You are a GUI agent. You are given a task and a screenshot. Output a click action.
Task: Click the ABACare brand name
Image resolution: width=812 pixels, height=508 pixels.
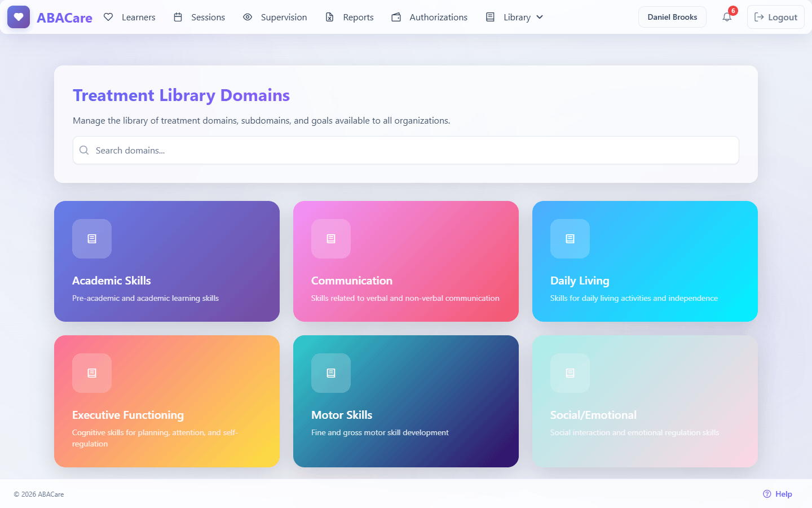pyautogui.click(x=64, y=17)
